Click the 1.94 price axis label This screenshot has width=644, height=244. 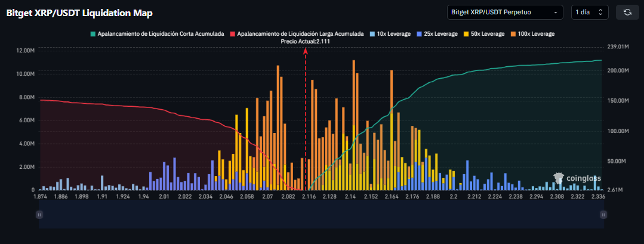click(144, 197)
